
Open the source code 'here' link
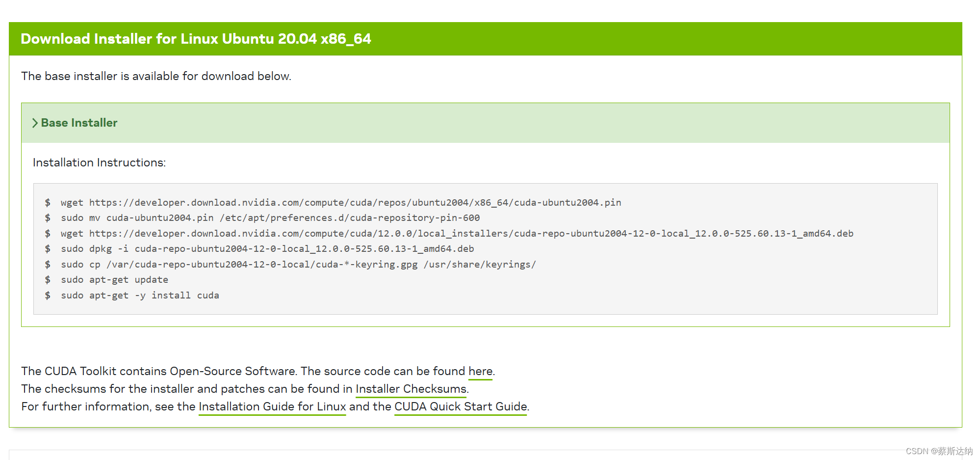[480, 372]
